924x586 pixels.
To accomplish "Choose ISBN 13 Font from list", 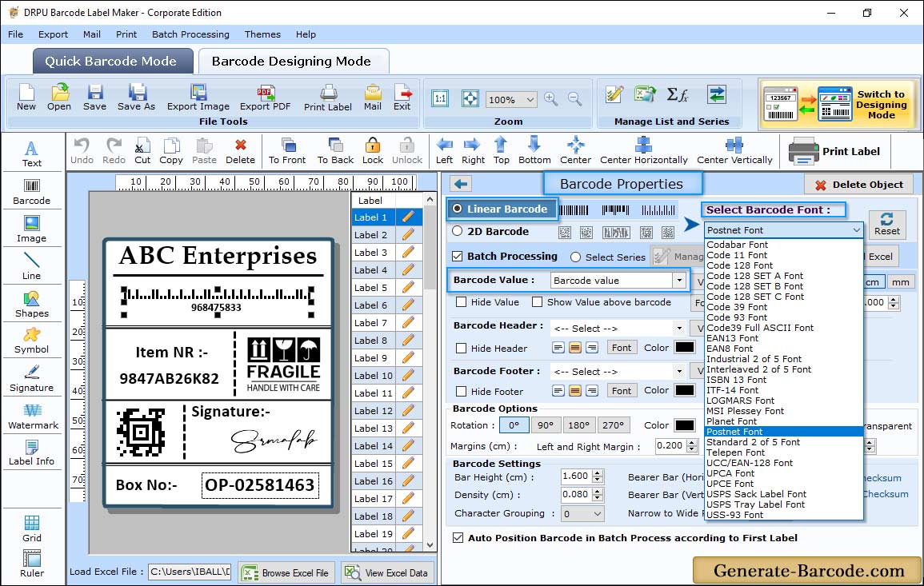I will [737, 380].
